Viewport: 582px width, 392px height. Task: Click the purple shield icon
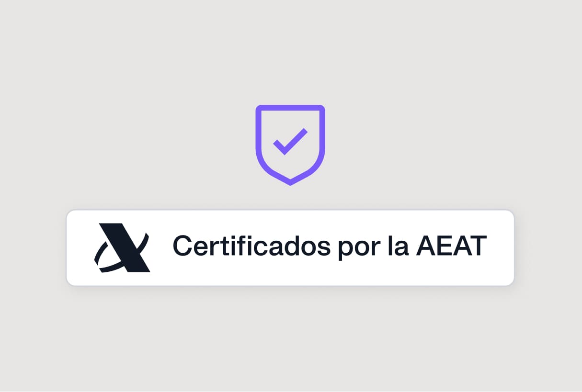pos(290,145)
